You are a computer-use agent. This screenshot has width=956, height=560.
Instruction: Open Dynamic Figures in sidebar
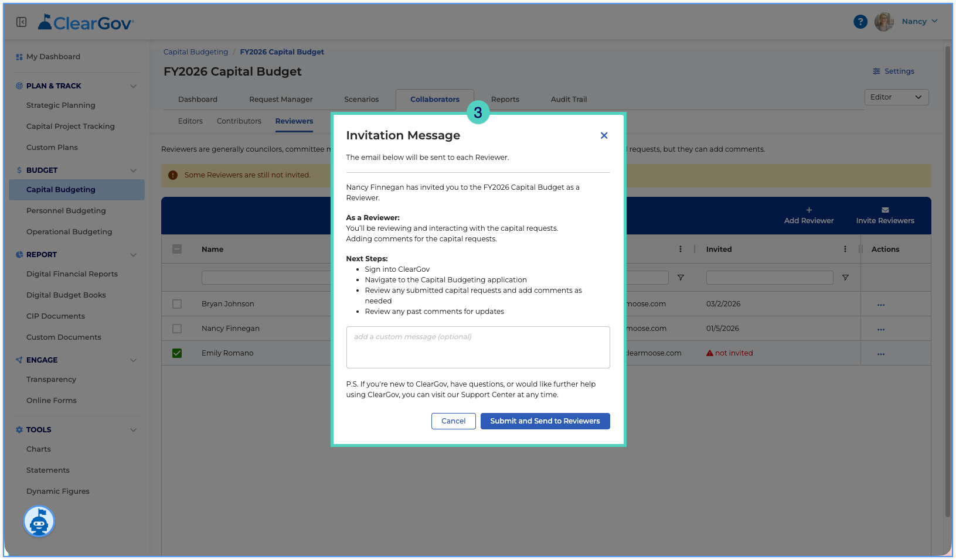coord(58,491)
